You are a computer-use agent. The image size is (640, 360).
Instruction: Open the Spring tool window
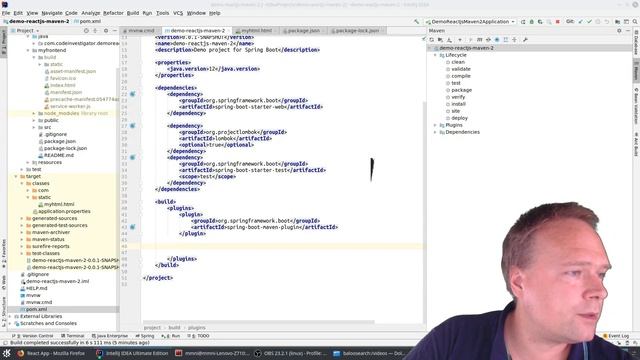[145, 336]
